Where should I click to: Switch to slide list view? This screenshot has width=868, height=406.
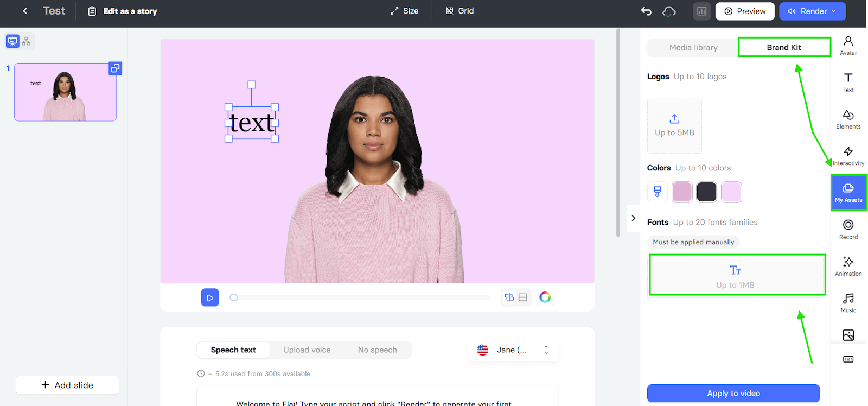pyautogui.click(x=12, y=41)
